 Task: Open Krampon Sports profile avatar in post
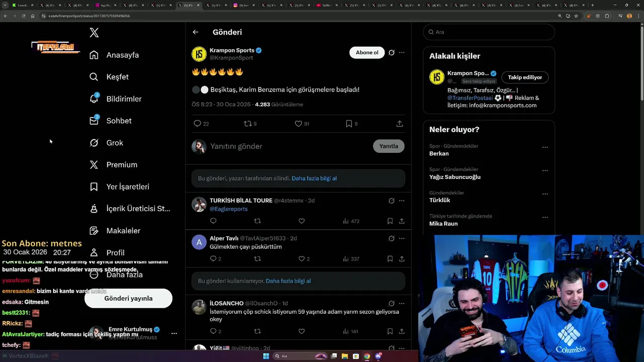click(199, 54)
